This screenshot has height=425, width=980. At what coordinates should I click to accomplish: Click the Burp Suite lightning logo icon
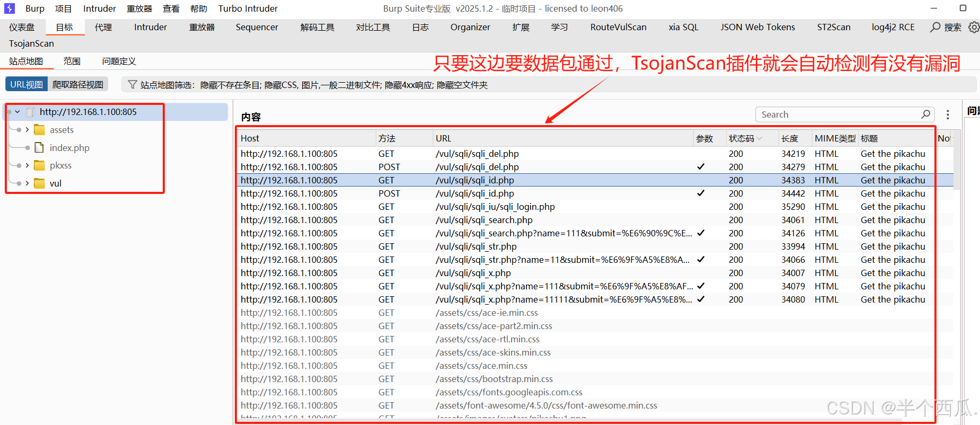9,8
